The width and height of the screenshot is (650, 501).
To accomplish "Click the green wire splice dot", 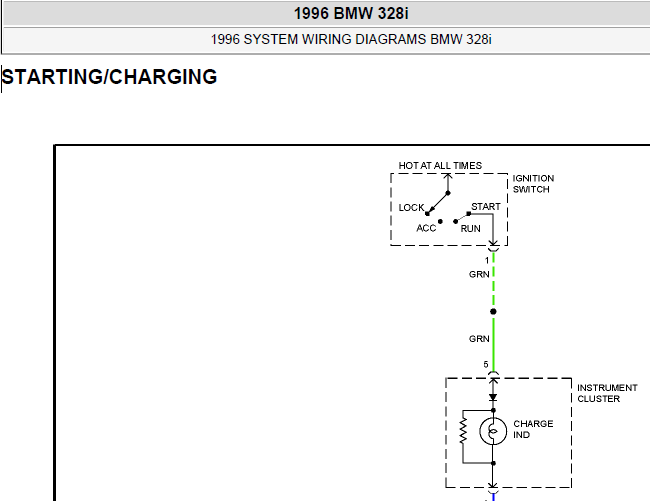I will coord(493,312).
